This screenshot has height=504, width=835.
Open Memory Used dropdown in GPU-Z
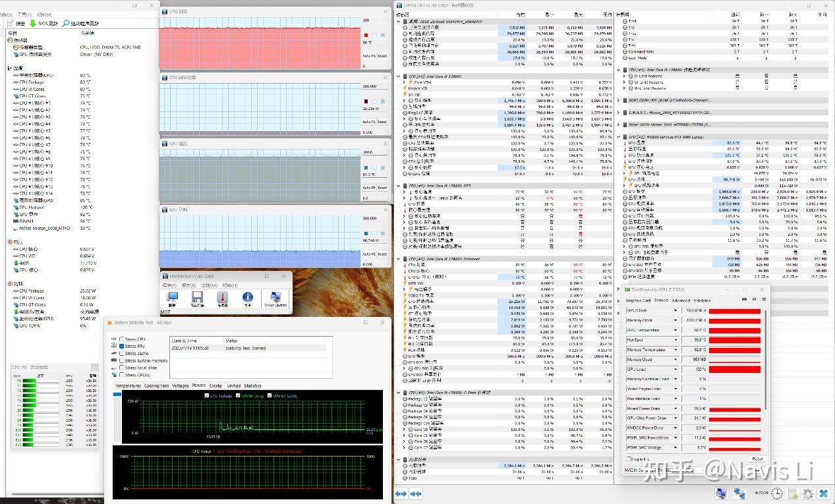click(x=676, y=360)
